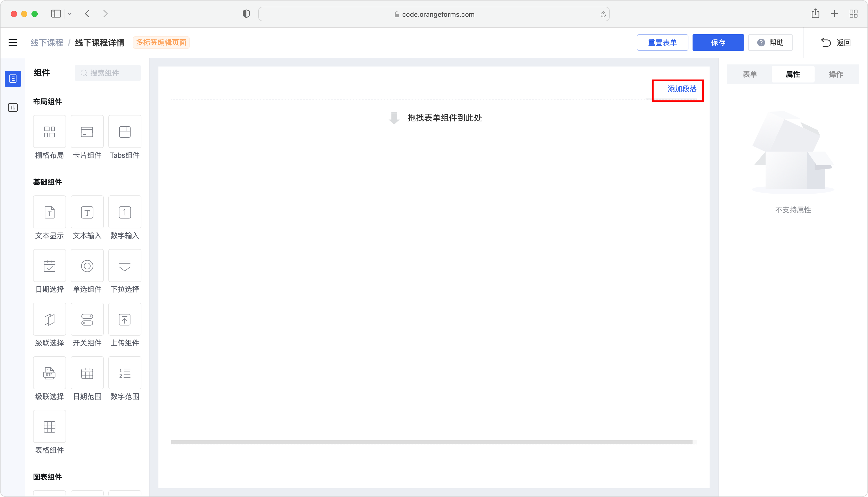Click the 级联选择 component with map icon

(49, 319)
